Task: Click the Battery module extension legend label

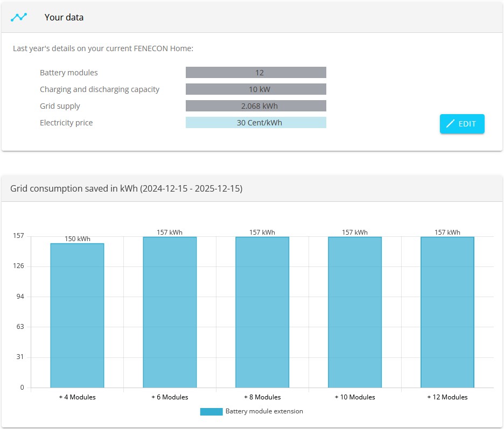Action: tap(264, 412)
